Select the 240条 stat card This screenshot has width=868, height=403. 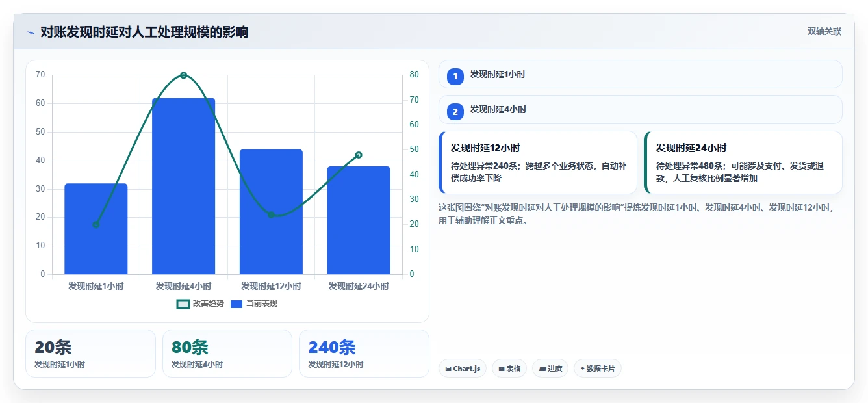pos(364,354)
